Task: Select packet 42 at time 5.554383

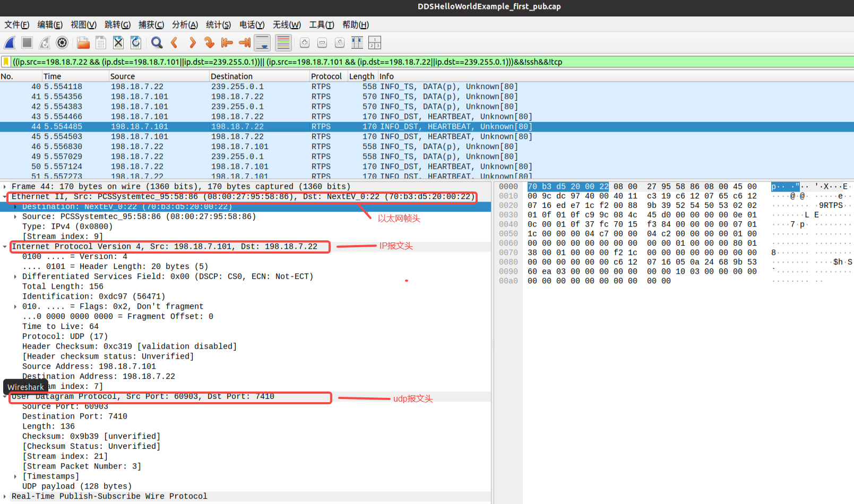Action: [x=427, y=107]
